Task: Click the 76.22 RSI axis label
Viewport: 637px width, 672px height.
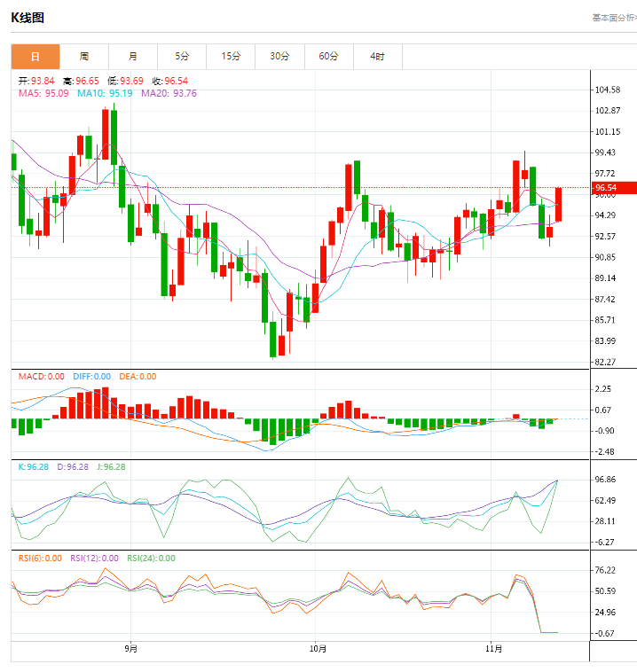Action: tap(605, 570)
